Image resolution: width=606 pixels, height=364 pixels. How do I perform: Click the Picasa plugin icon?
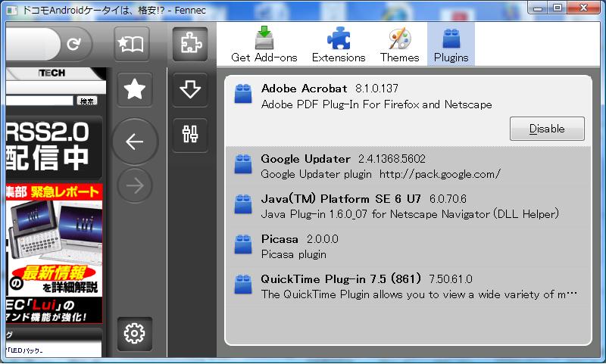pos(243,244)
